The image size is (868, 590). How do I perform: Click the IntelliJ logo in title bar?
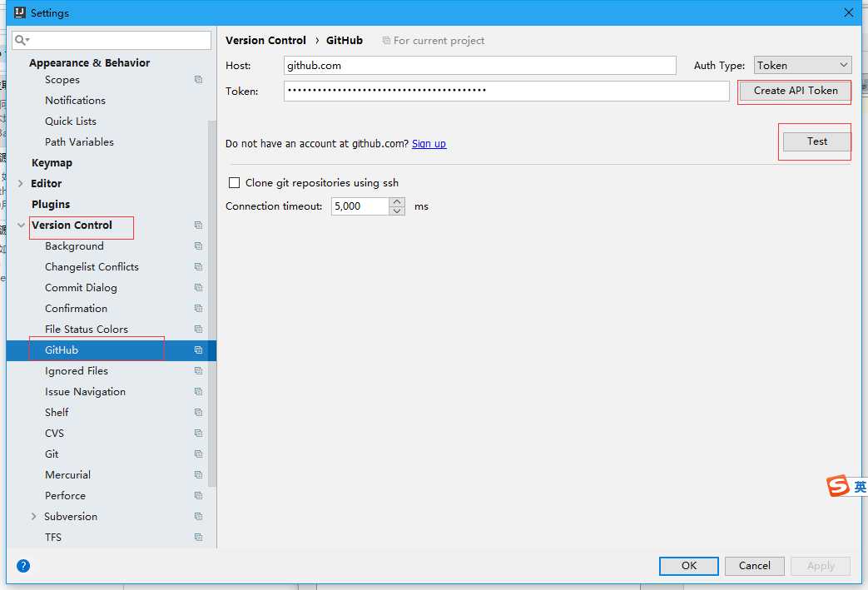tap(20, 12)
